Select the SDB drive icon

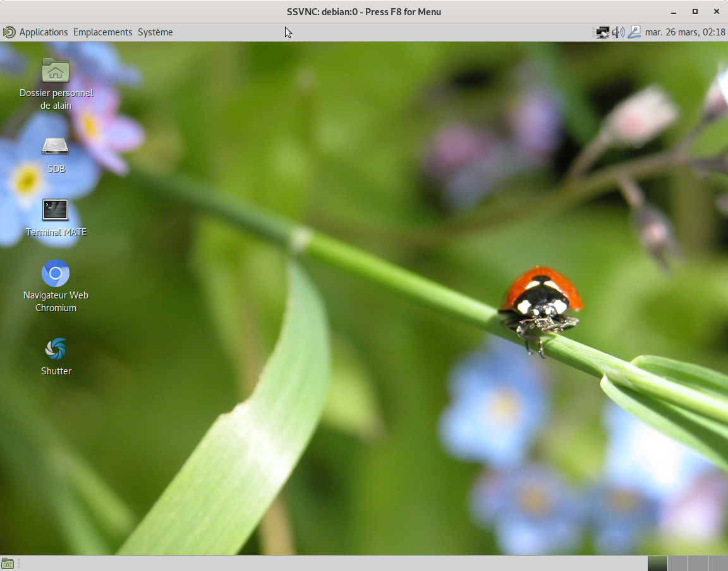coord(56,146)
